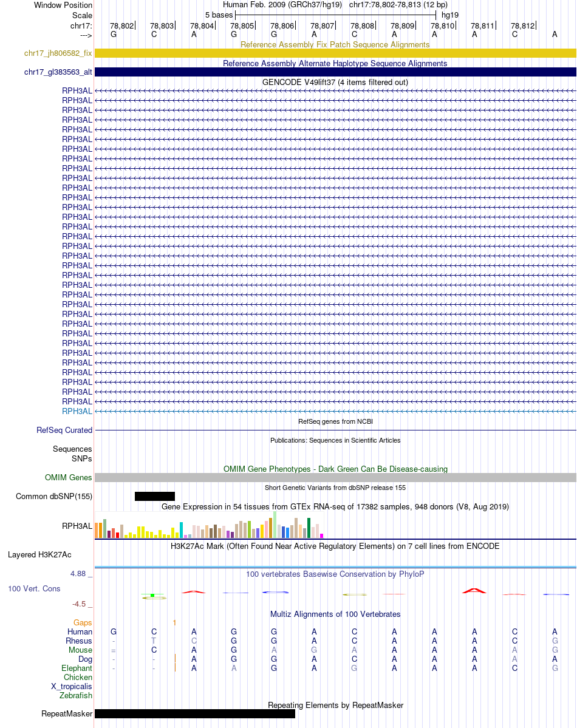Click the Elephant alignment row label
577x728 pixels.
click(77, 668)
